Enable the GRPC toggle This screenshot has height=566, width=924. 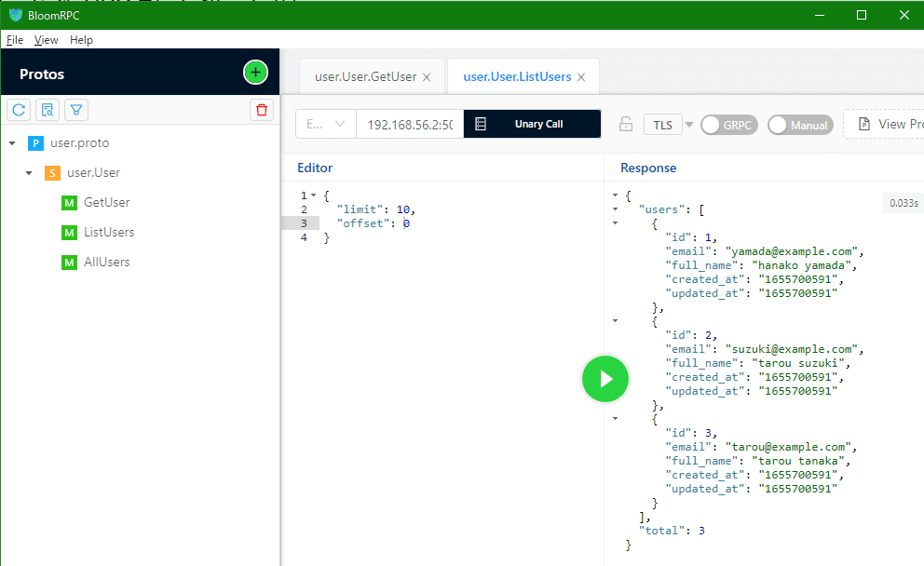tap(728, 124)
